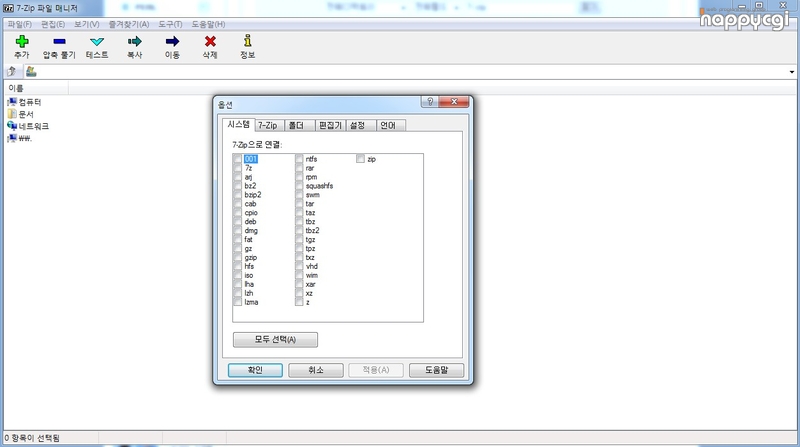The height and width of the screenshot is (447, 800).
Task: Open Info (정보) toolbar icon
Action: click(247, 41)
